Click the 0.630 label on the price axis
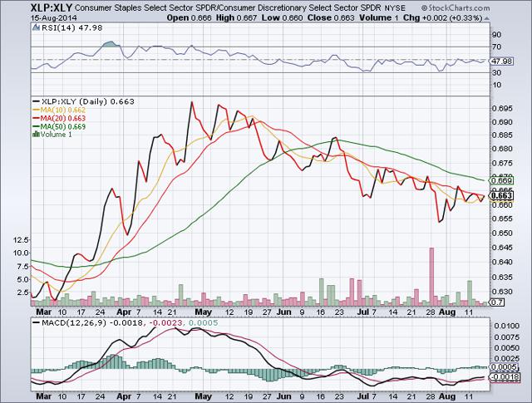 [x=502, y=292]
